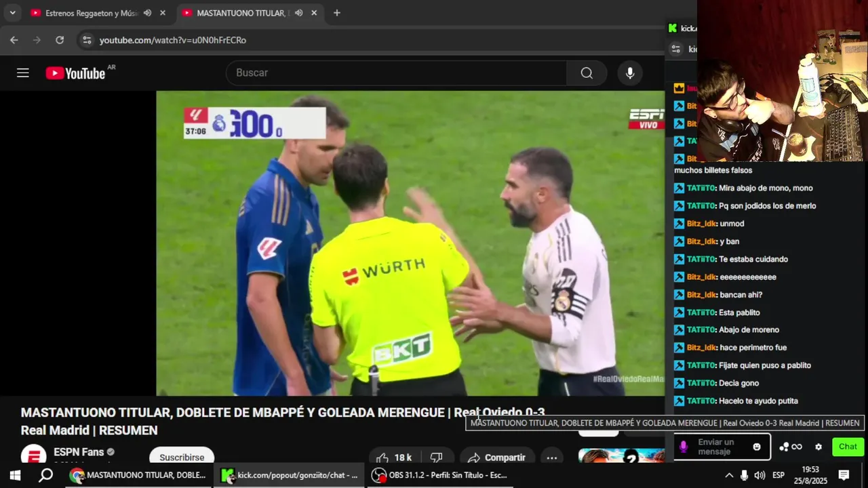Show hidden system tray icons
The image size is (868, 488).
click(x=729, y=475)
